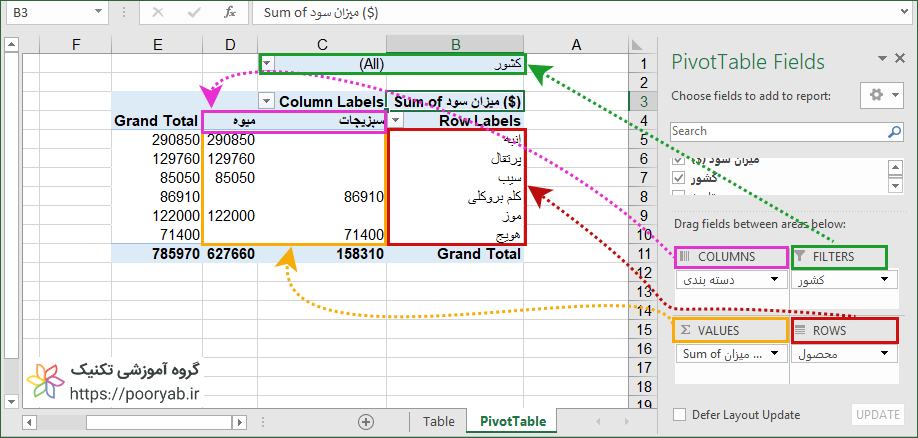Click the Select All corner of the sheet

(x=636, y=45)
